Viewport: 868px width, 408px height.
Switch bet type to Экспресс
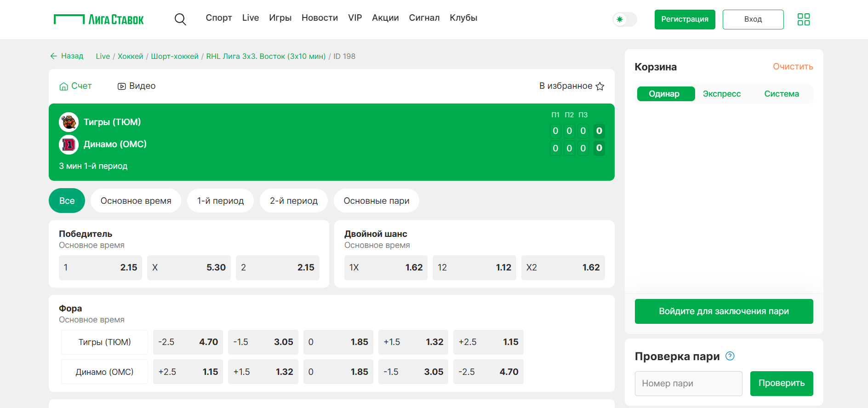pyautogui.click(x=721, y=94)
